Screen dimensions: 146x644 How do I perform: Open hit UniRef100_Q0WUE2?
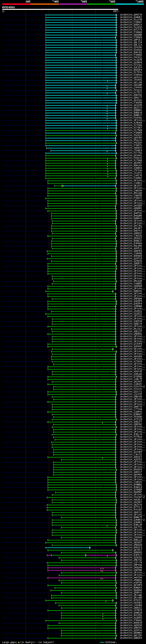131,17
